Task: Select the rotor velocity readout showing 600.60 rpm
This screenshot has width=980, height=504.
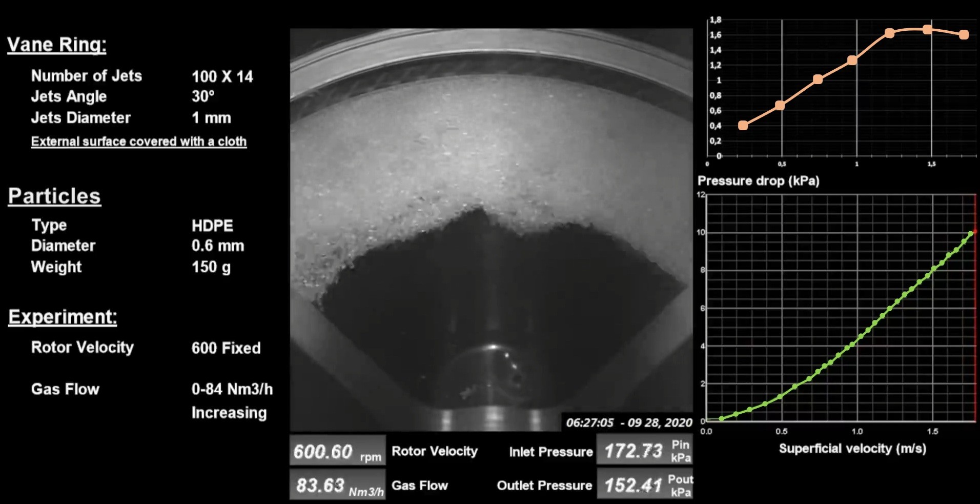Action: (x=337, y=451)
